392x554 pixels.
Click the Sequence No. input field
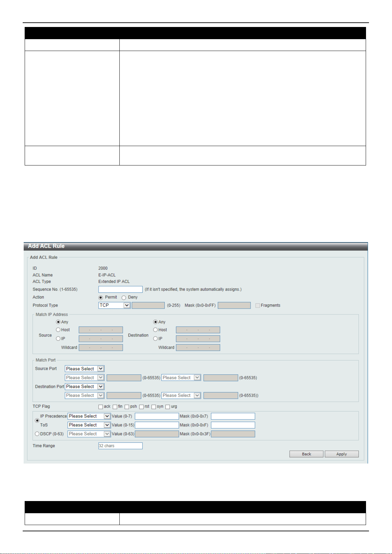120,289
